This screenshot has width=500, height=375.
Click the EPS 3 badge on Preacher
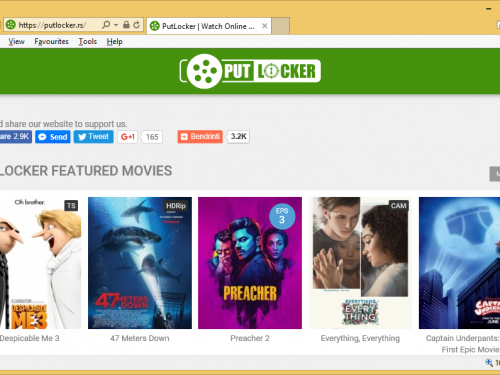282,216
